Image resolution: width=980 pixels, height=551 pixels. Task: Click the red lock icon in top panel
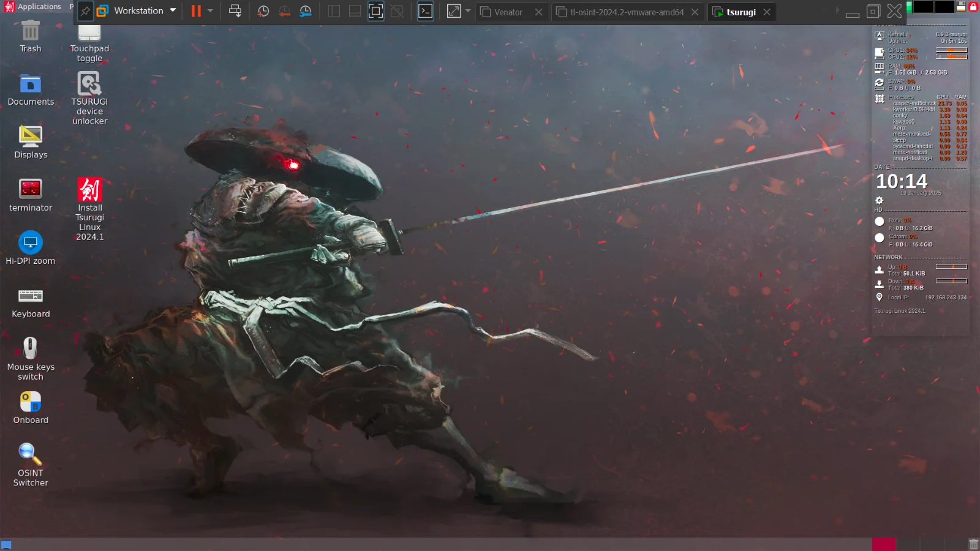tap(973, 6)
